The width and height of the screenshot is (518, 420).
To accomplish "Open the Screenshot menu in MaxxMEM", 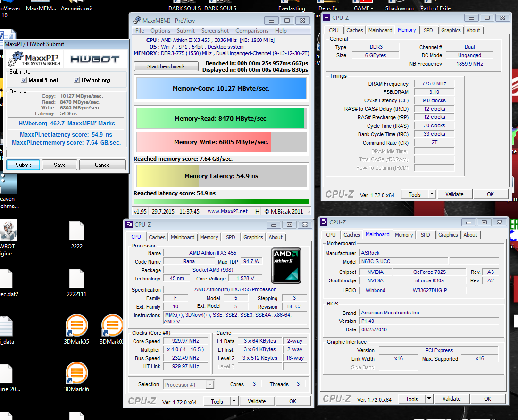I will [x=215, y=30].
